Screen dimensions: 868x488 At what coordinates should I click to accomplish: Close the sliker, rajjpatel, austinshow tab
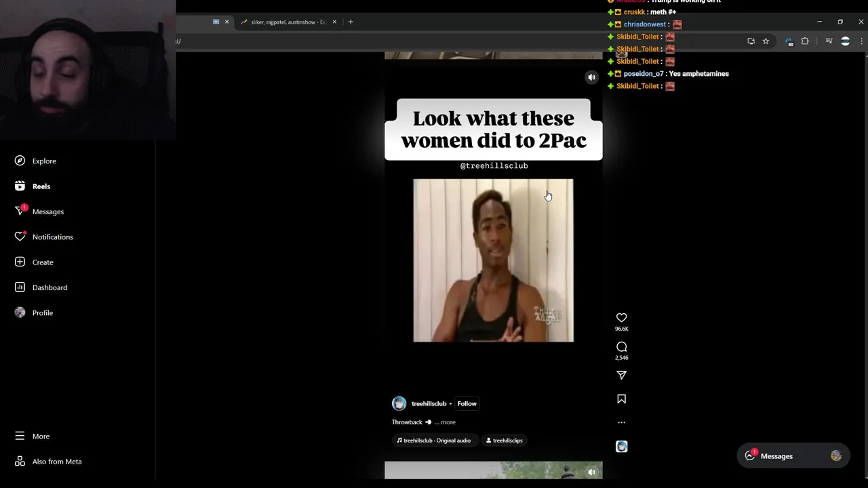coord(334,22)
